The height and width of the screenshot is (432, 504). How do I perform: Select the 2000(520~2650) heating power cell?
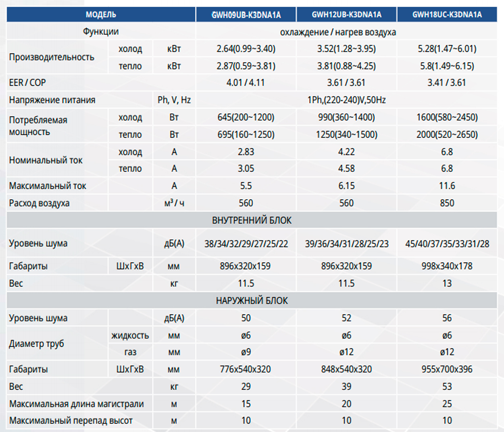click(x=447, y=135)
